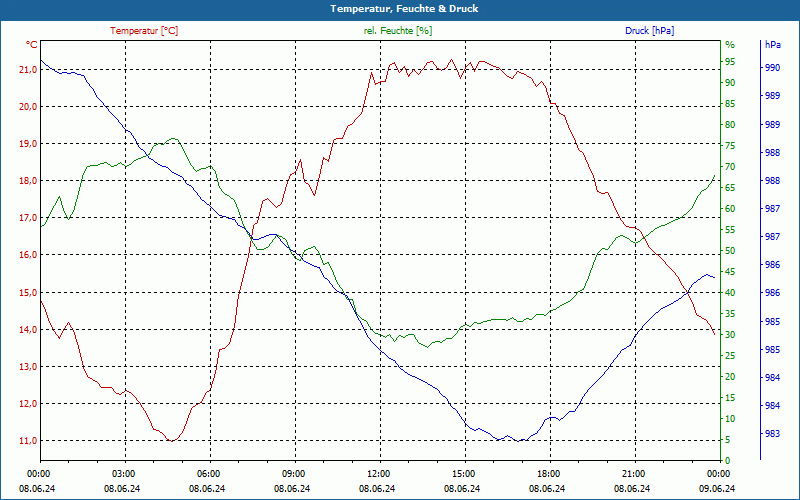Click pressure axis value "990"
This screenshot has width=800, height=500.
pos(773,68)
